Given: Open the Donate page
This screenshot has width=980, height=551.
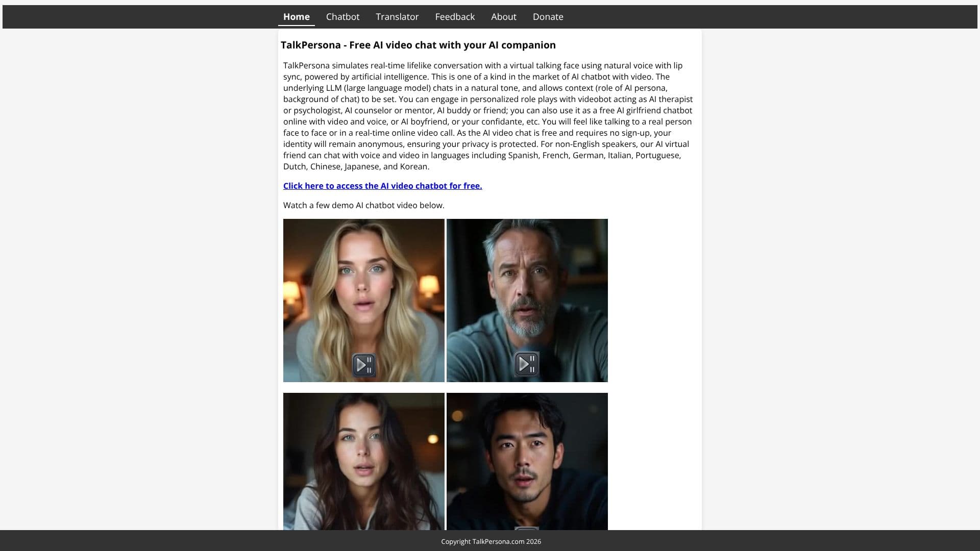Looking at the screenshot, I should point(548,17).
